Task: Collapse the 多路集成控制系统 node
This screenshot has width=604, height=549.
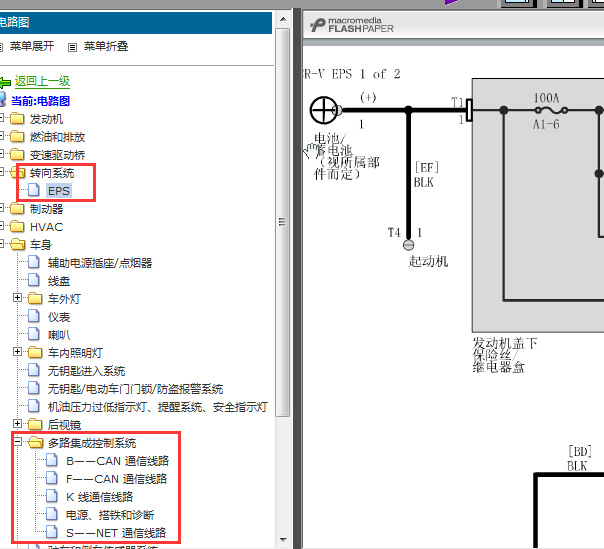Action: [x=17, y=442]
